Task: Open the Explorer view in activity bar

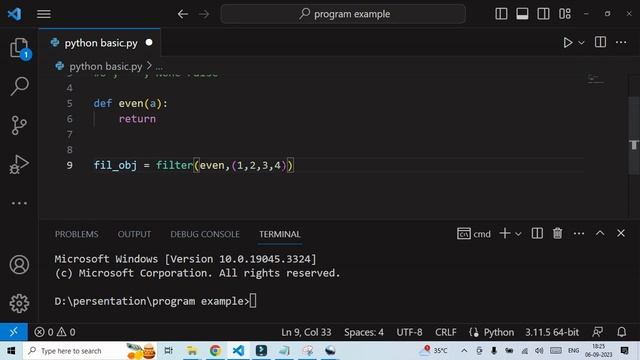Action: coord(19,48)
